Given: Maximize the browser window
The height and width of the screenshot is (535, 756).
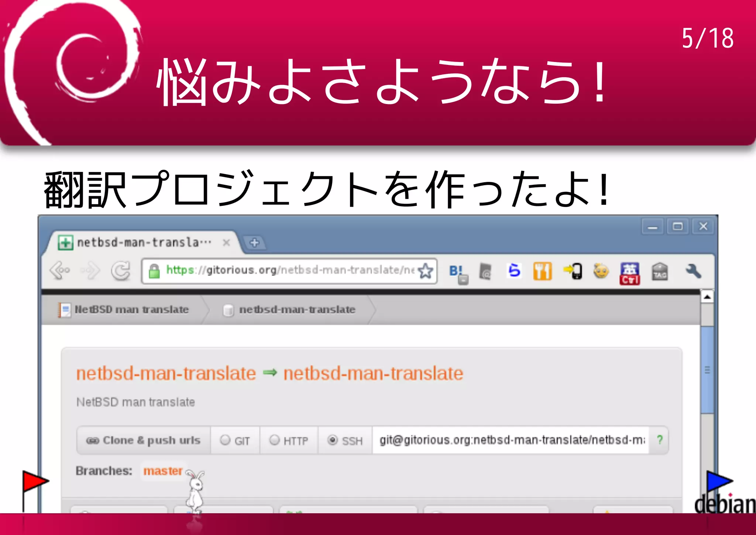Looking at the screenshot, I should [678, 227].
